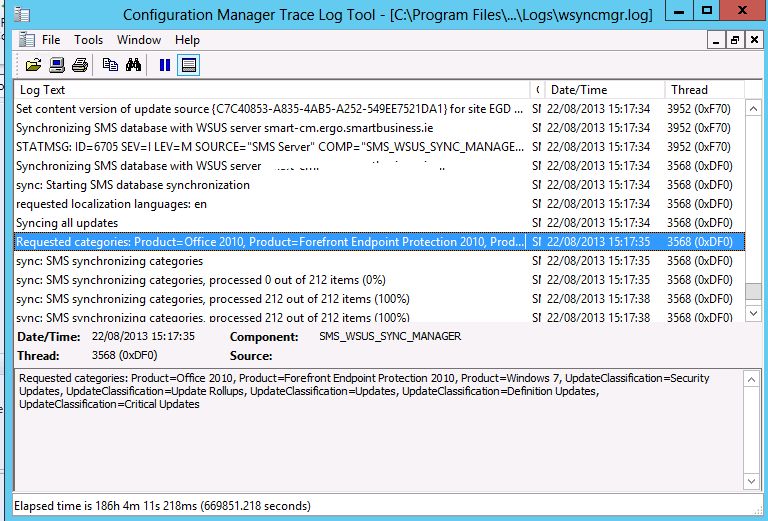768x521 pixels.
Task: Sort by the Thread column header
Action: (x=704, y=90)
